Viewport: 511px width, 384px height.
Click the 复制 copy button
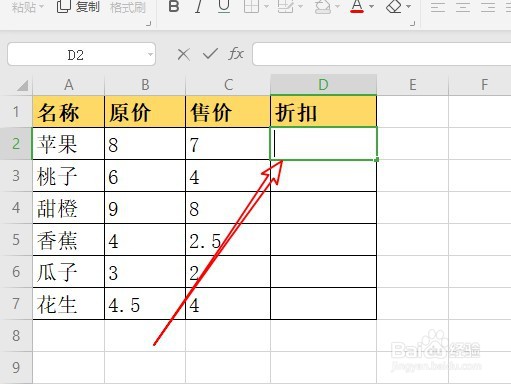[78, 6]
